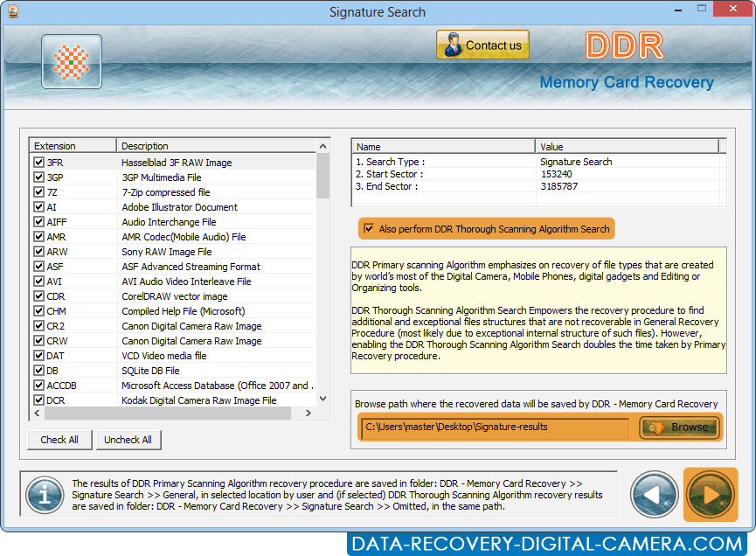Select 'AMR Codec(Mobile Audio) File' row text

pyautogui.click(x=184, y=237)
